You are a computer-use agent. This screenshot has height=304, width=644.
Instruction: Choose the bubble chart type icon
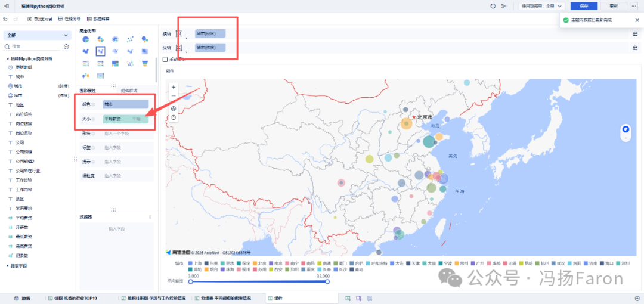click(144, 39)
